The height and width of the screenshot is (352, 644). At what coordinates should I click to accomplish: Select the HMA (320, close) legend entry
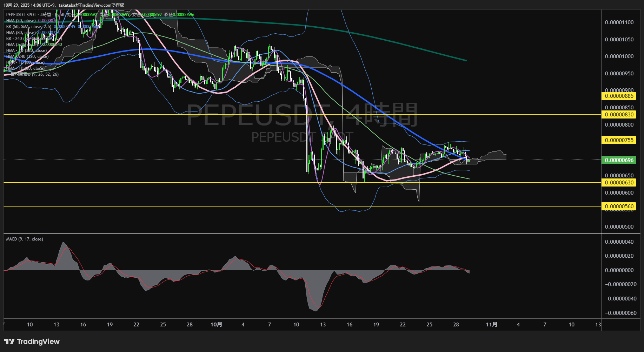tap(21, 45)
